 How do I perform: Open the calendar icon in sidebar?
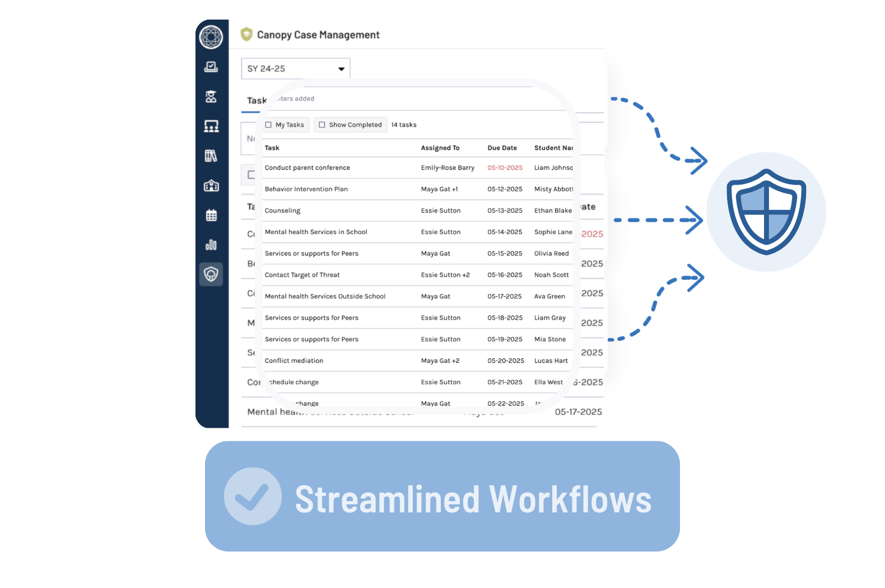(211, 216)
